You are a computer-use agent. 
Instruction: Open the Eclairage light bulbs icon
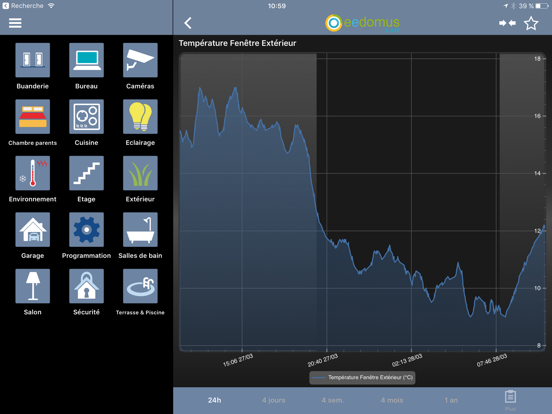pos(140,117)
